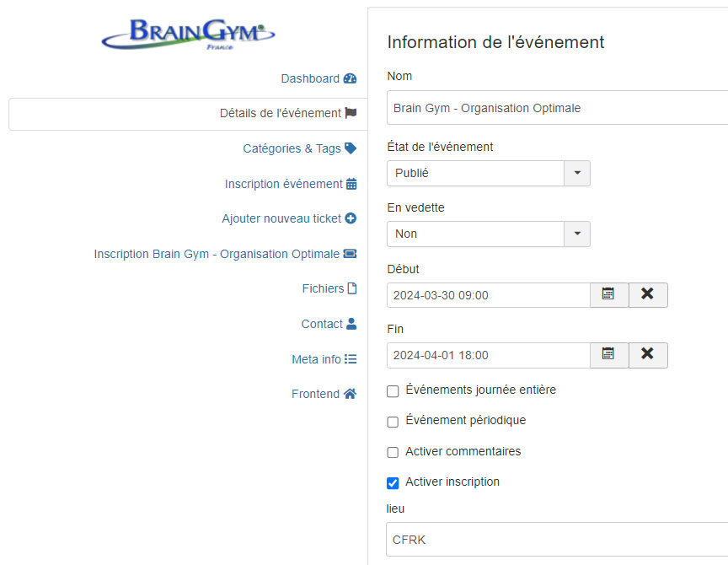728x565 pixels.
Task: Click the home icon next to Frontend
Action: pos(350,394)
